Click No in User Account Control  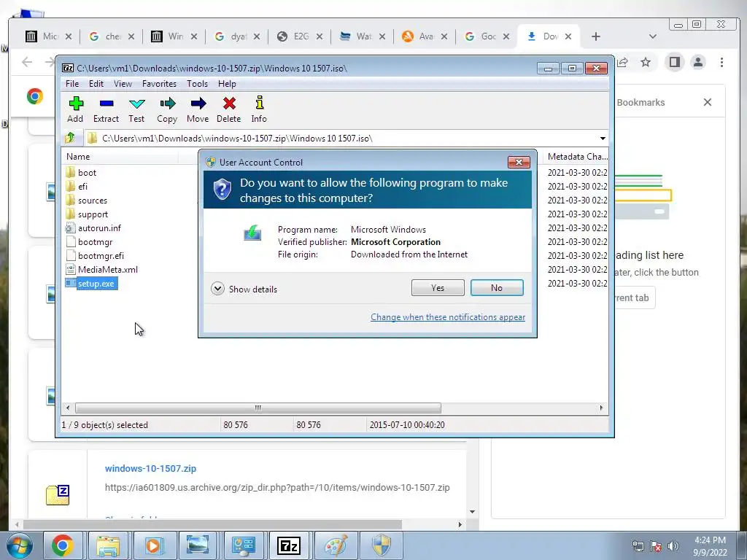coord(497,287)
